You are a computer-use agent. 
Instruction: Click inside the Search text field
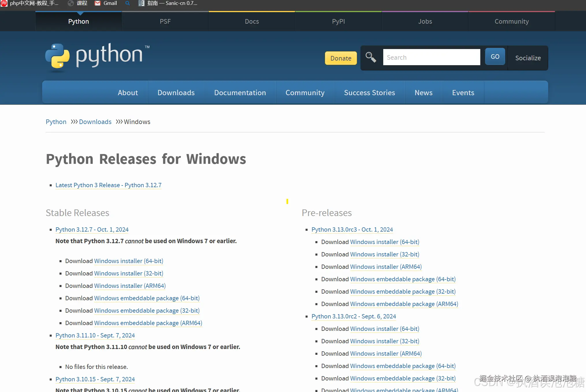(431, 57)
